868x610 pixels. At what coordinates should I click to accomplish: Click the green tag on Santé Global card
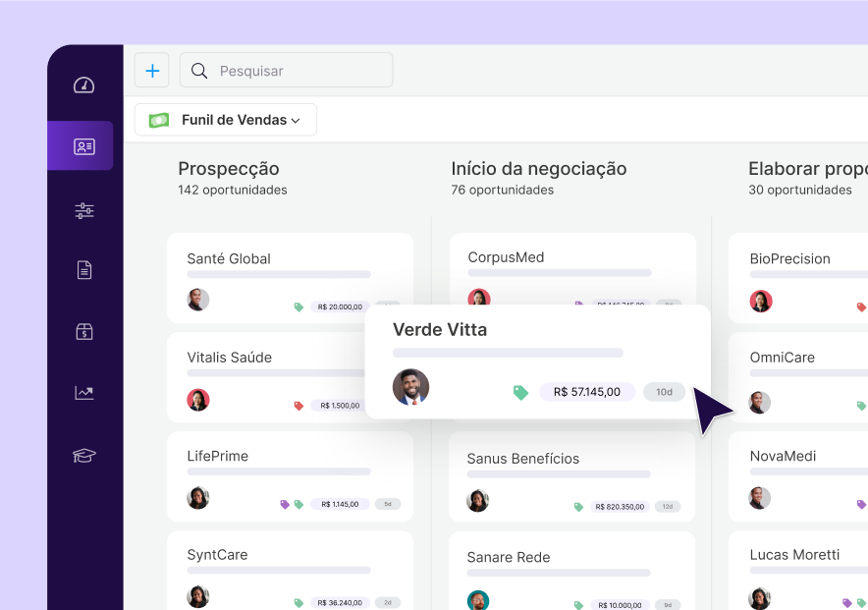[298, 306]
